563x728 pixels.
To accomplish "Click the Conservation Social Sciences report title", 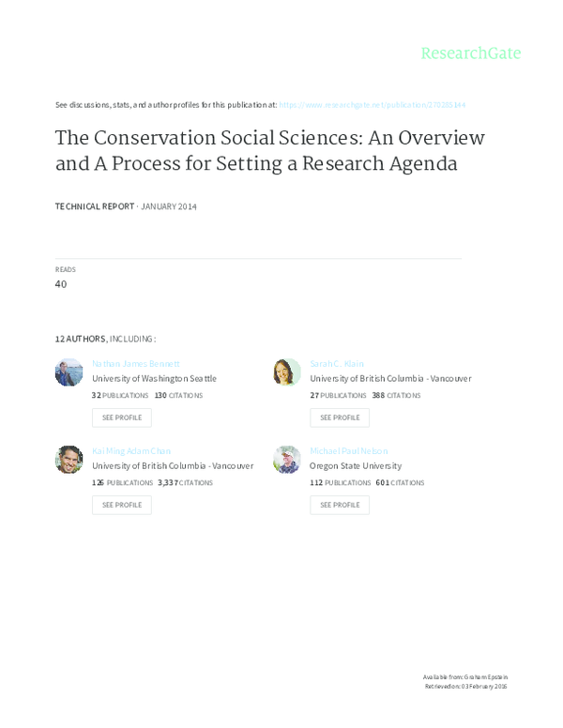I will (269, 150).
